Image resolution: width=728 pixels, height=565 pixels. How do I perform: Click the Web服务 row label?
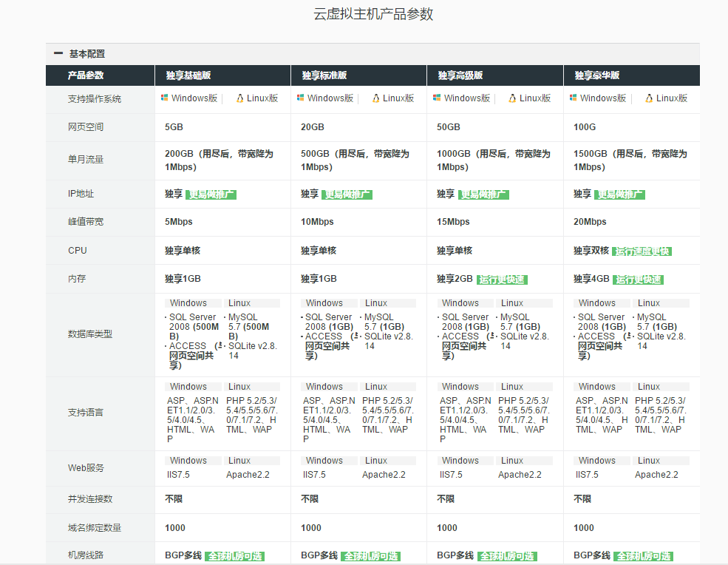tap(86, 468)
